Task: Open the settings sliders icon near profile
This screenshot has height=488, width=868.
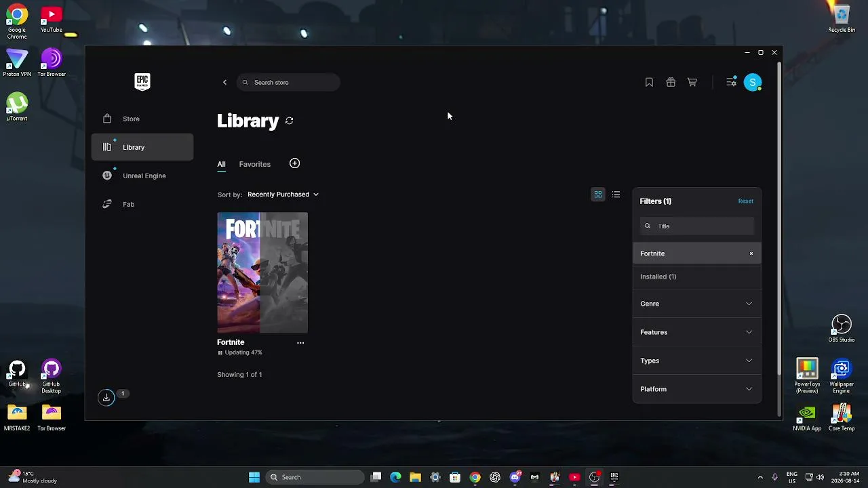Action: 731,82
